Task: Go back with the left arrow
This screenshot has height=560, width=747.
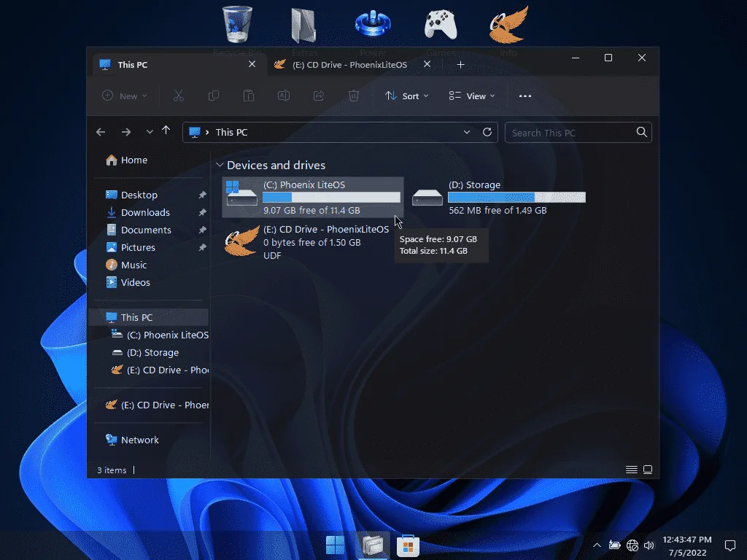Action: (101, 132)
